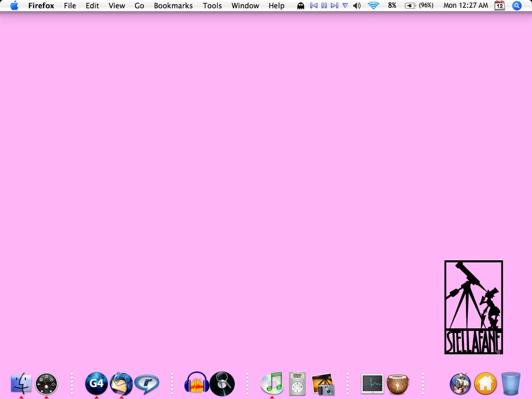Open the Go menu
The image size is (532, 399).
pyautogui.click(x=139, y=6)
